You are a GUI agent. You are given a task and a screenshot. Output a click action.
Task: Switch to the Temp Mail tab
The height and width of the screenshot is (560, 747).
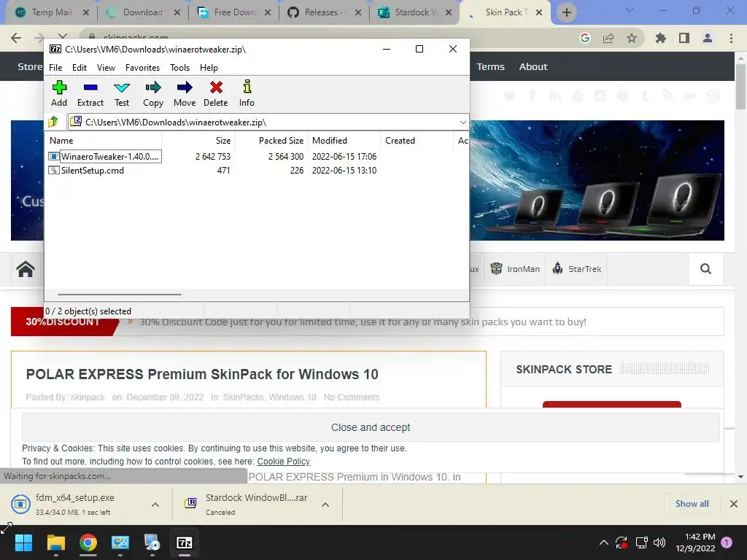(52, 12)
